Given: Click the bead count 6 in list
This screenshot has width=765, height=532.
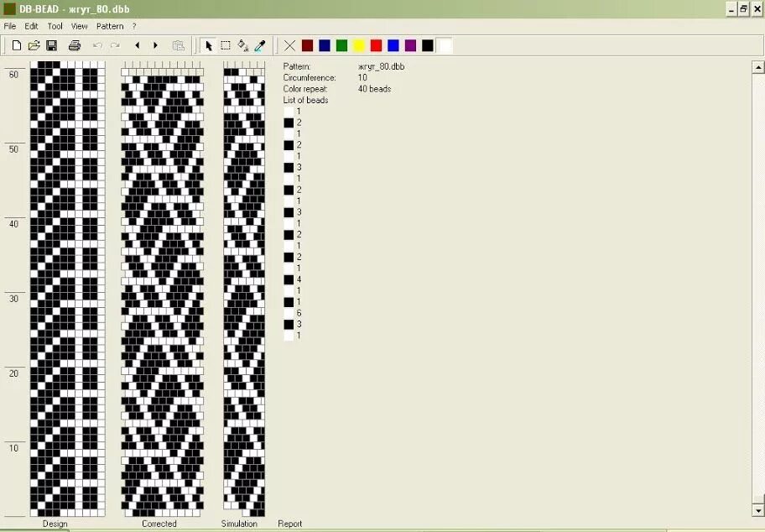Looking at the screenshot, I should pos(299,313).
